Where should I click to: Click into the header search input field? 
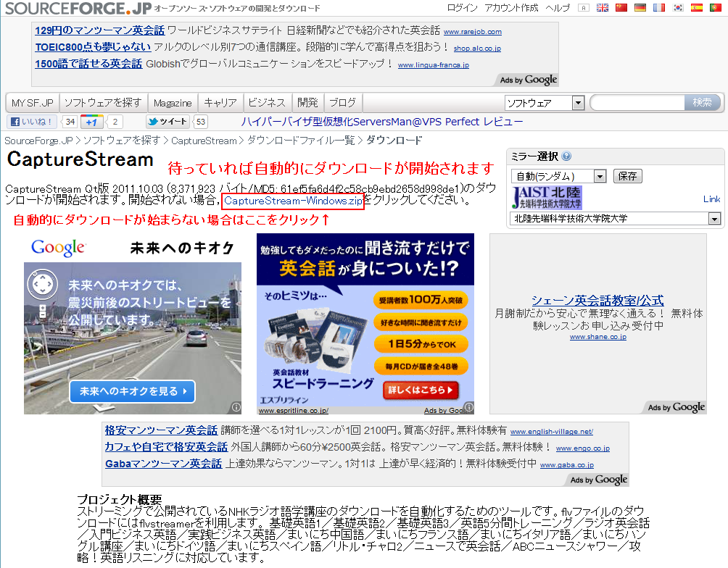pos(638,103)
